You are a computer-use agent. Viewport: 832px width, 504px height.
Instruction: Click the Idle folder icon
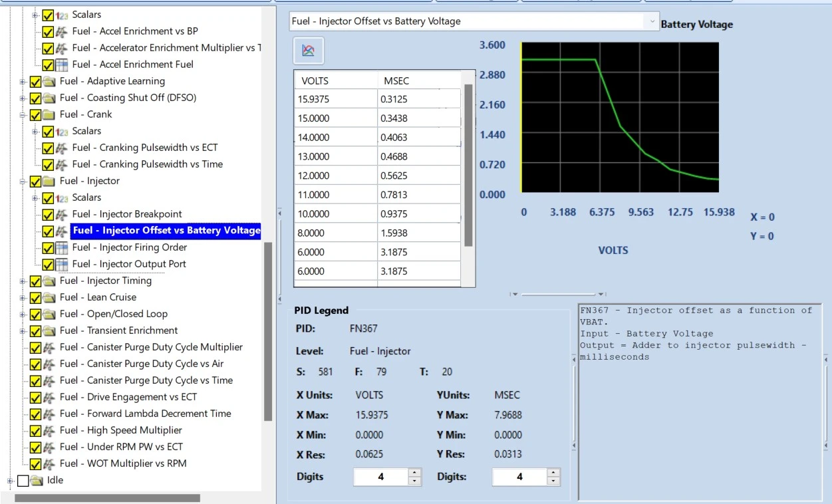click(37, 480)
